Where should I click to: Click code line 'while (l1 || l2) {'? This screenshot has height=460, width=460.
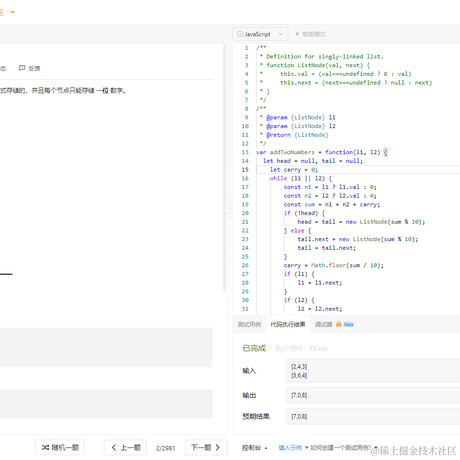click(x=301, y=178)
